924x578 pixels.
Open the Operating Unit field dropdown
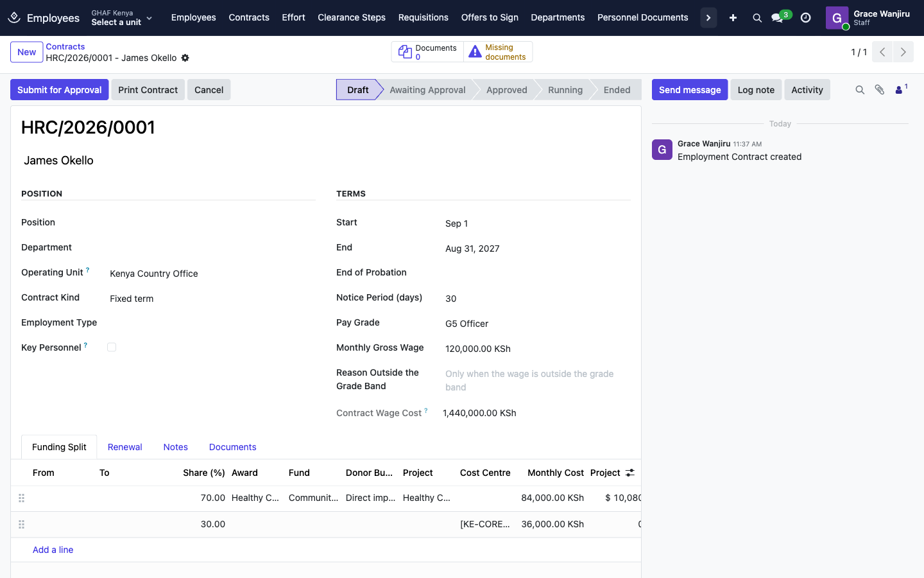212,274
